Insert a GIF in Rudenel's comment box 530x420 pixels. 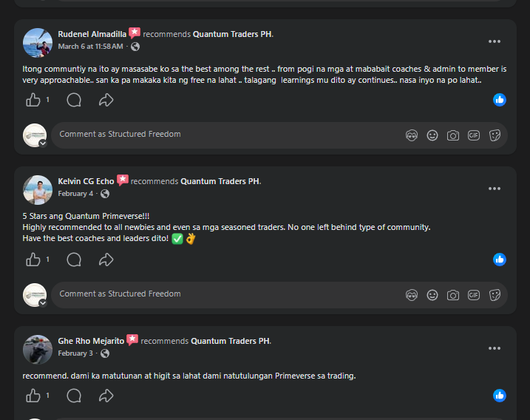(x=474, y=135)
